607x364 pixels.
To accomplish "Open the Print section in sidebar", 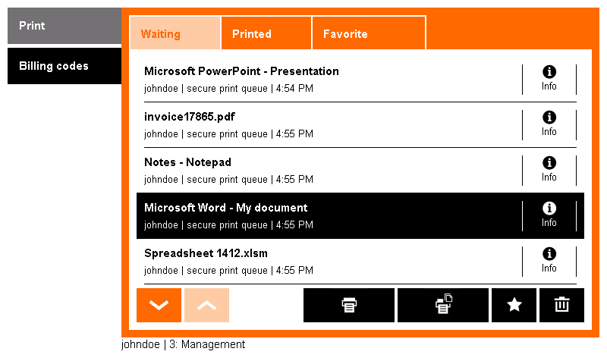I will [64, 26].
